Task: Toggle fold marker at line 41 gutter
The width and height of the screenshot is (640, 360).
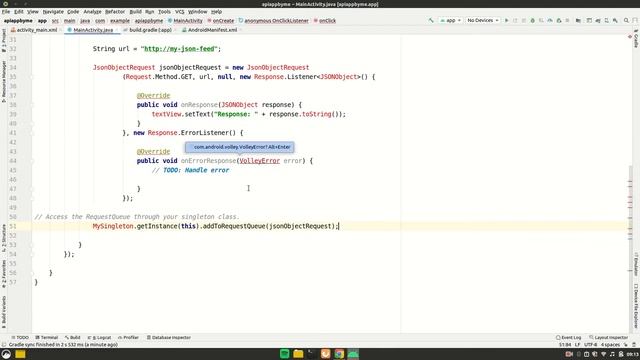Action: pos(31,133)
